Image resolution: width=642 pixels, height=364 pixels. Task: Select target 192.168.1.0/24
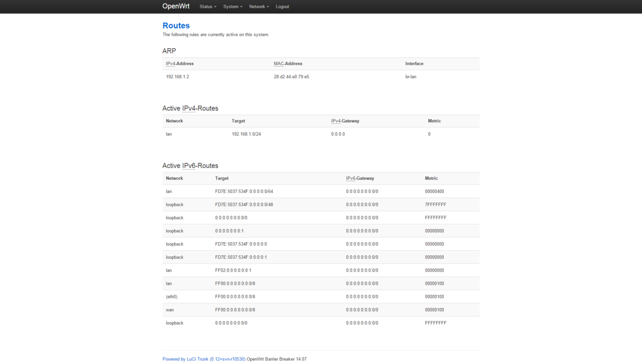tap(246, 134)
